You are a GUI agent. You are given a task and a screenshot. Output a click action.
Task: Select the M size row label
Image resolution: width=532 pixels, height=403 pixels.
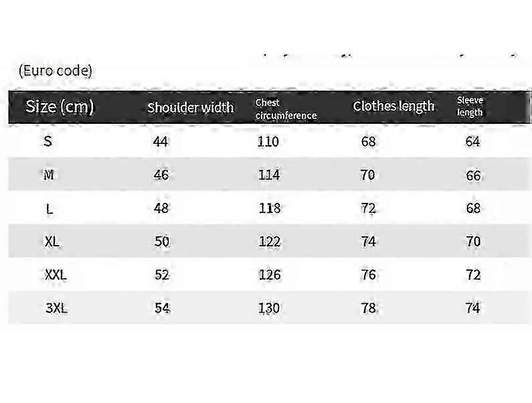49,175
